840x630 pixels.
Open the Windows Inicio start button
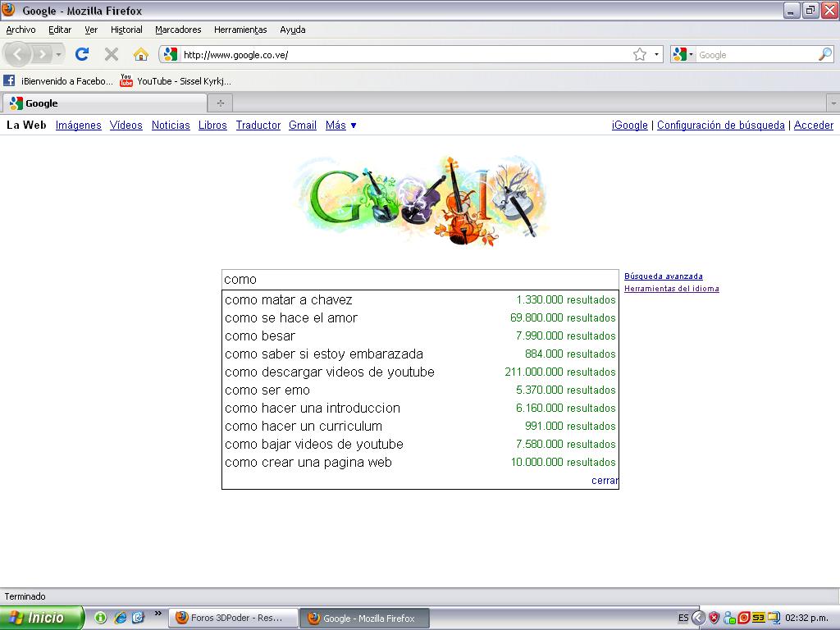click(x=42, y=618)
